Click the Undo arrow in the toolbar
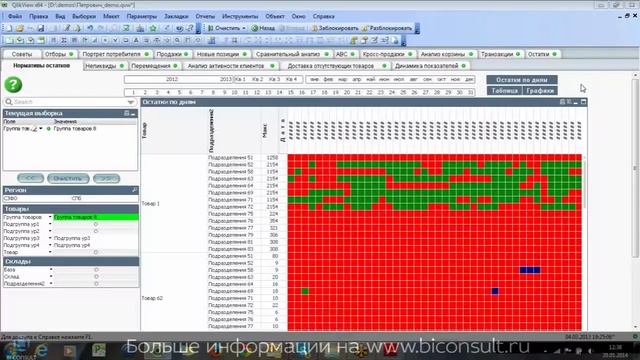 point(90,28)
